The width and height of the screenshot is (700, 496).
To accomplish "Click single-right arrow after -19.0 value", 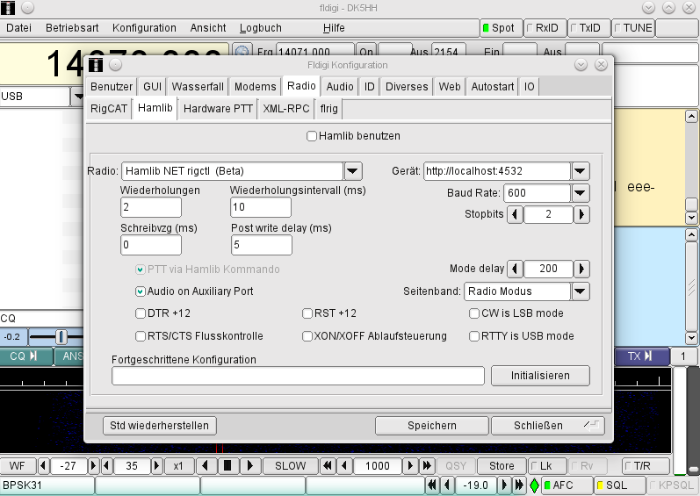I will pos(504,485).
